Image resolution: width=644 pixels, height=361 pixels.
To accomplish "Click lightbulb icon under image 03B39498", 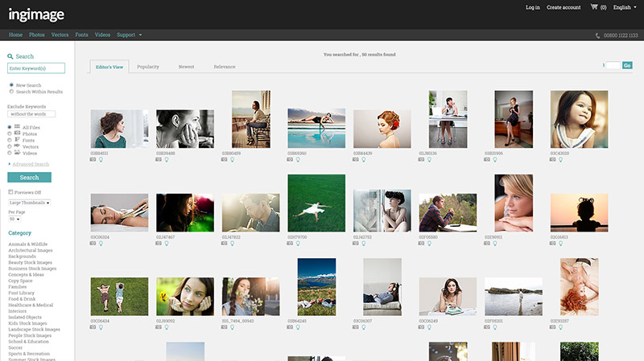I will click(x=167, y=159).
